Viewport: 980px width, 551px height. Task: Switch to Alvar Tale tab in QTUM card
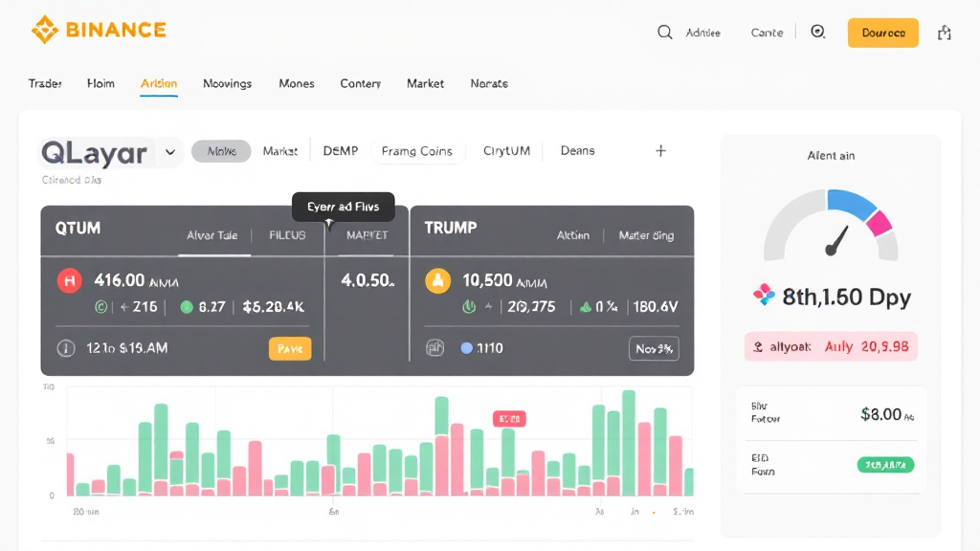click(212, 235)
